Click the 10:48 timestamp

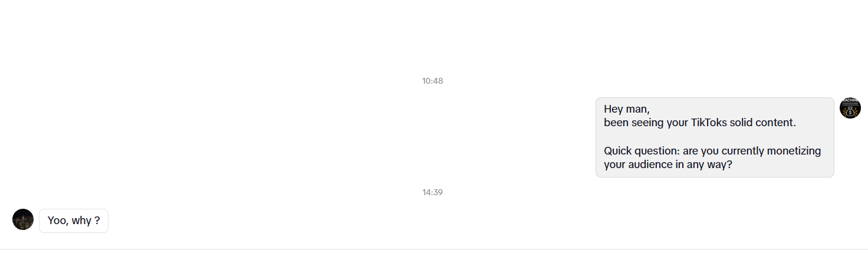click(x=432, y=81)
